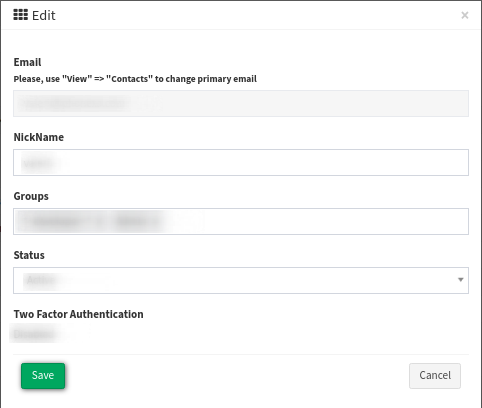482x408 pixels.
Task: Click the blurred nickname value text
Action: 37,163
